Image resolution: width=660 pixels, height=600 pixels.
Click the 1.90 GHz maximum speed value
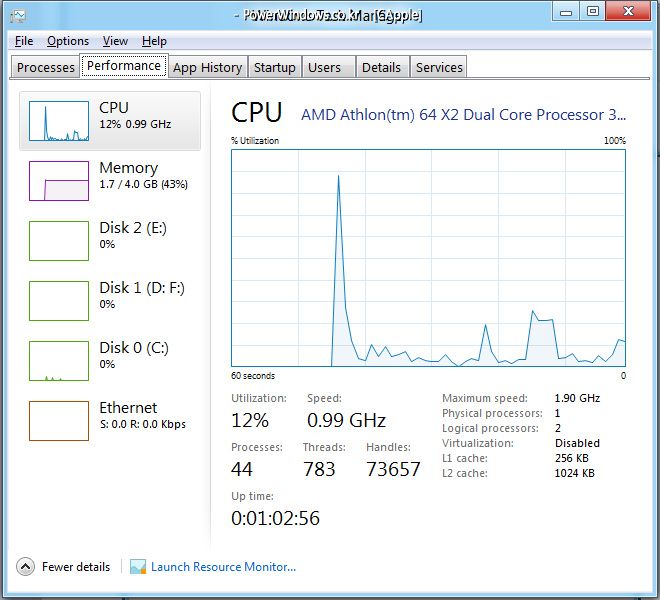(x=577, y=398)
